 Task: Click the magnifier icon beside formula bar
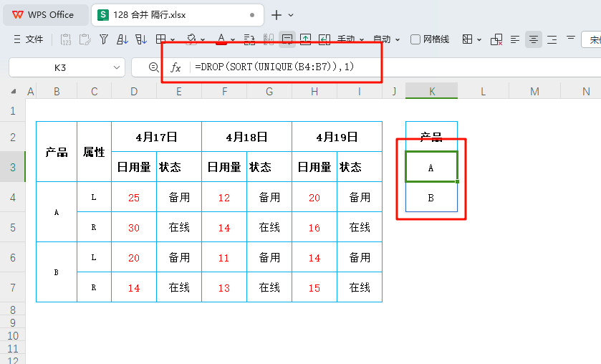click(153, 67)
